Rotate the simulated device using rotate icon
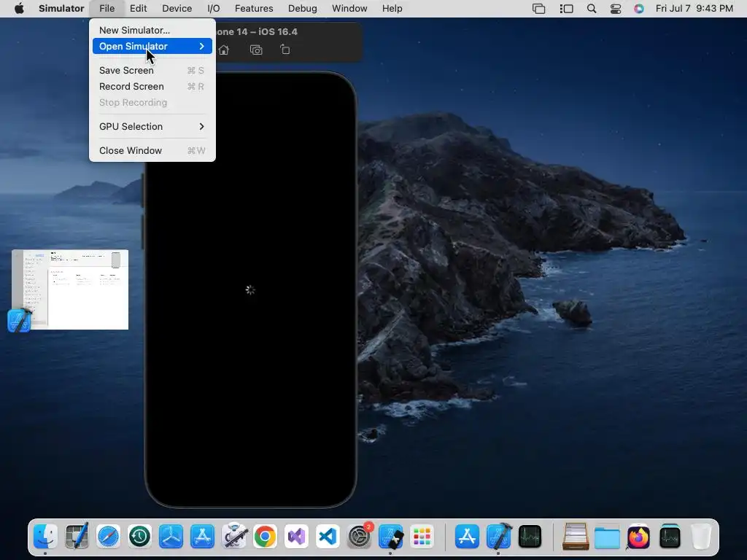Image resolution: width=747 pixels, height=560 pixels. 285,50
